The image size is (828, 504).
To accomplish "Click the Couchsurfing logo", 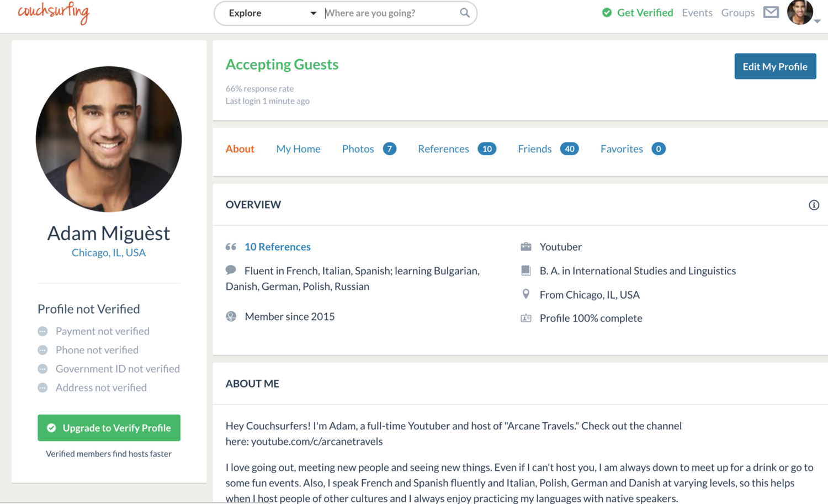I will pos(54,12).
